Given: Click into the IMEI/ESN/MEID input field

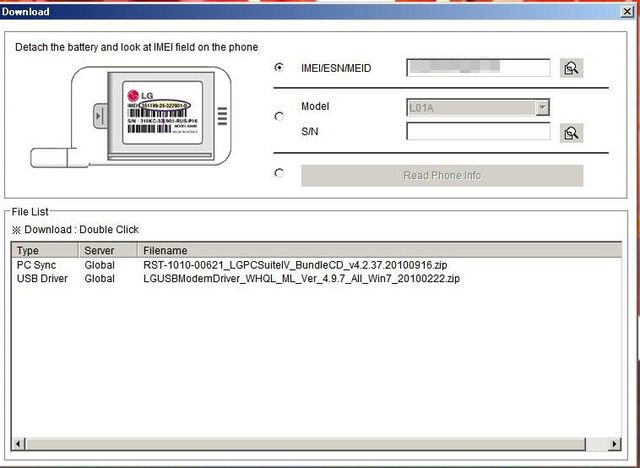Looking at the screenshot, I should click(x=478, y=68).
